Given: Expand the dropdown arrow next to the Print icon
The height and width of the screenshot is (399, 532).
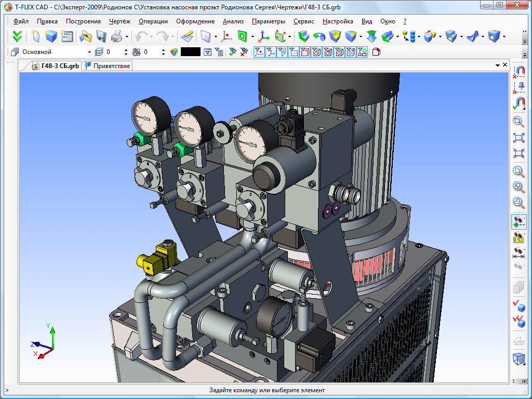Looking at the screenshot, I should pyautogui.click(x=126, y=36).
